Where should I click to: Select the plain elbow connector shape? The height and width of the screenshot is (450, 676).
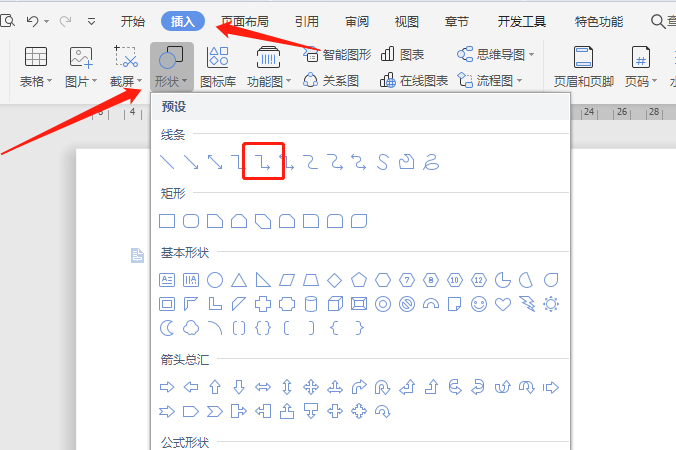pos(237,162)
